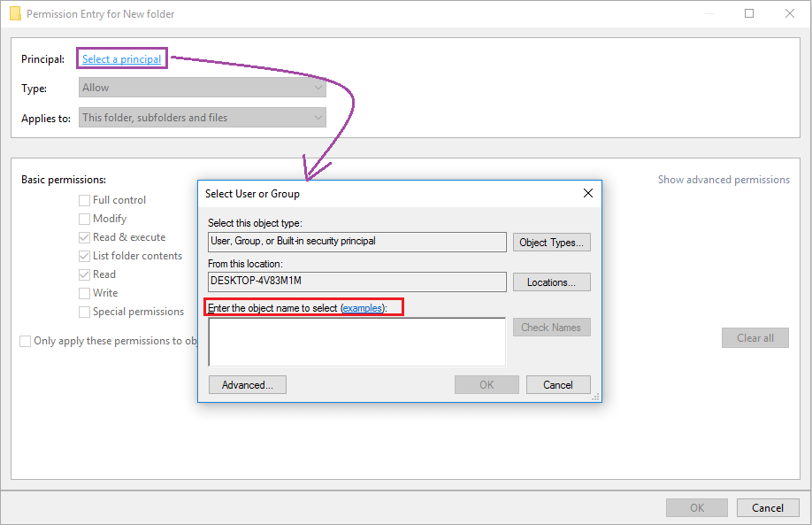Maximize the Permission Entry window

point(749,14)
